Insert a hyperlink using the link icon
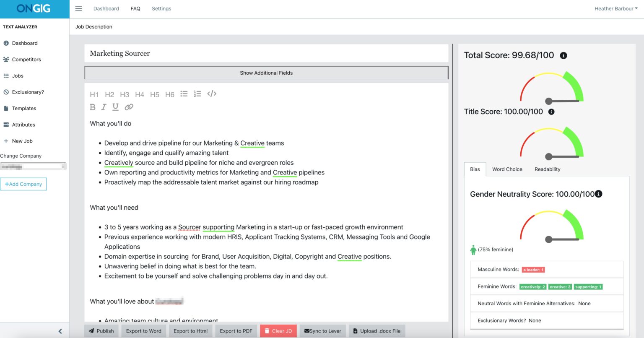 (129, 107)
